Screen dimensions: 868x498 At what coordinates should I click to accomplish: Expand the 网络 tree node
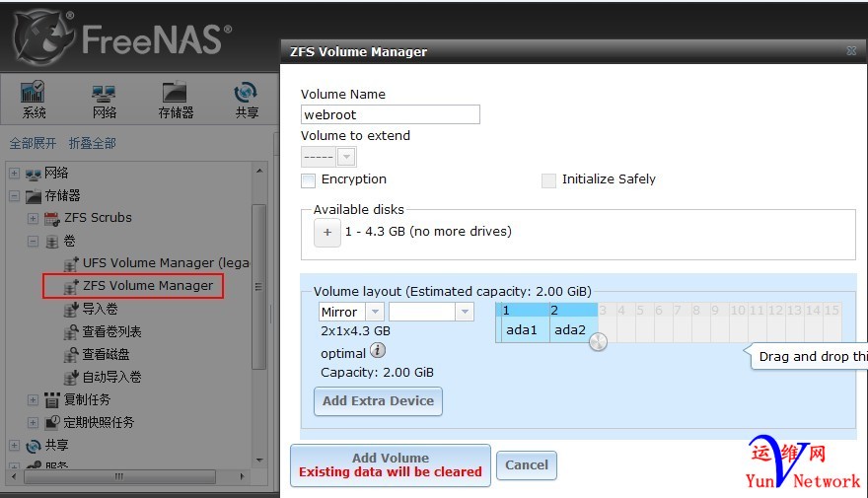pyautogui.click(x=15, y=174)
